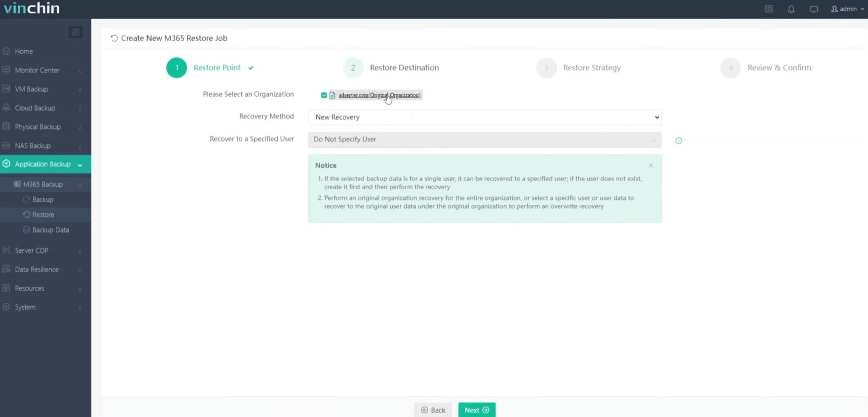Screen dimensions: 868x417
Task: Click the Home house icon
Action: [x=6, y=51]
